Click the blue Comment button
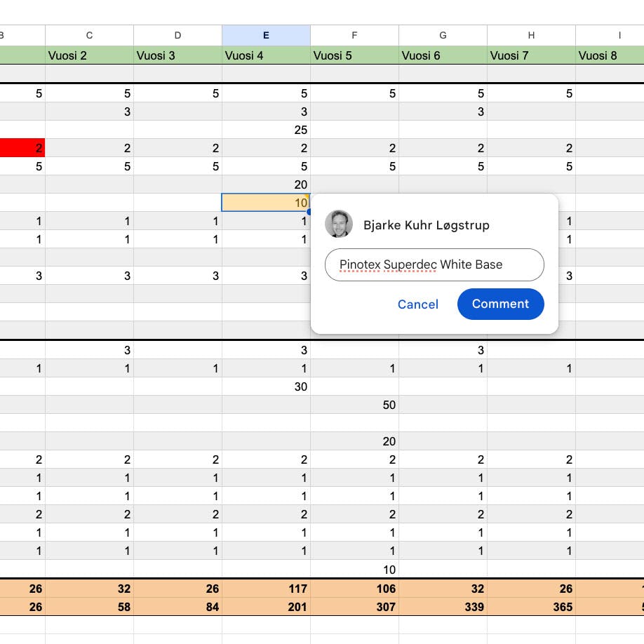The height and width of the screenshot is (644, 644). click(500, 304)
